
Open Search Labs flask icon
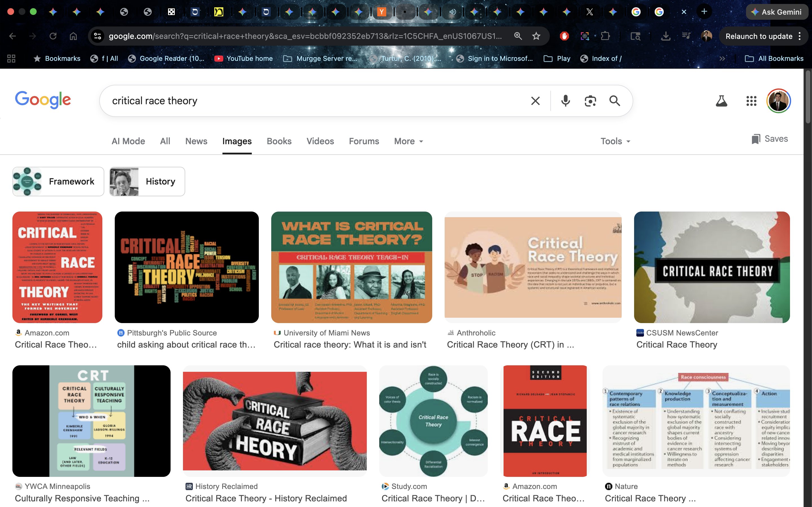click(721, 101)
